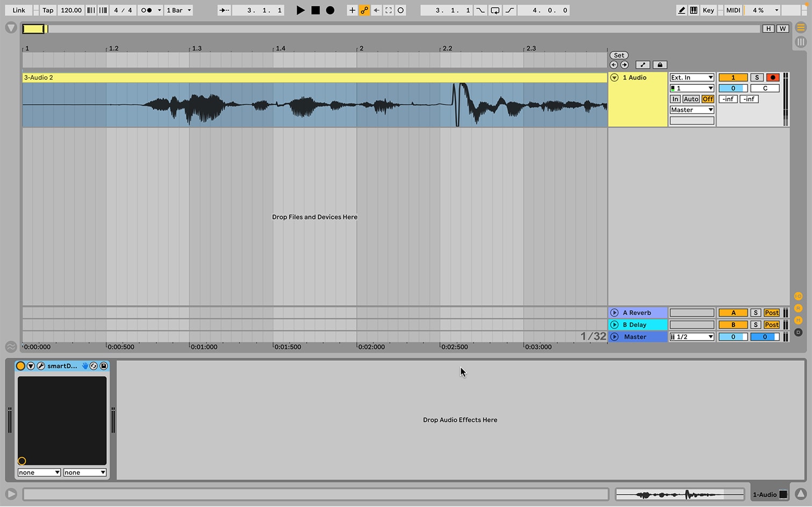The image size is (812, 507).
Task: Solo the 1 Audio track
Action: tap(757, 78)
